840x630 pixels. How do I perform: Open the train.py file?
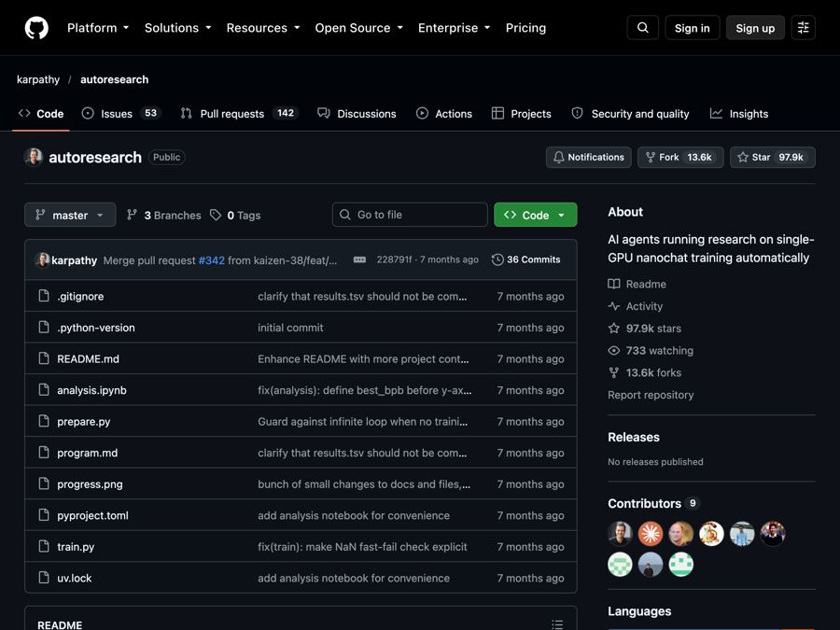click(76, 547)
